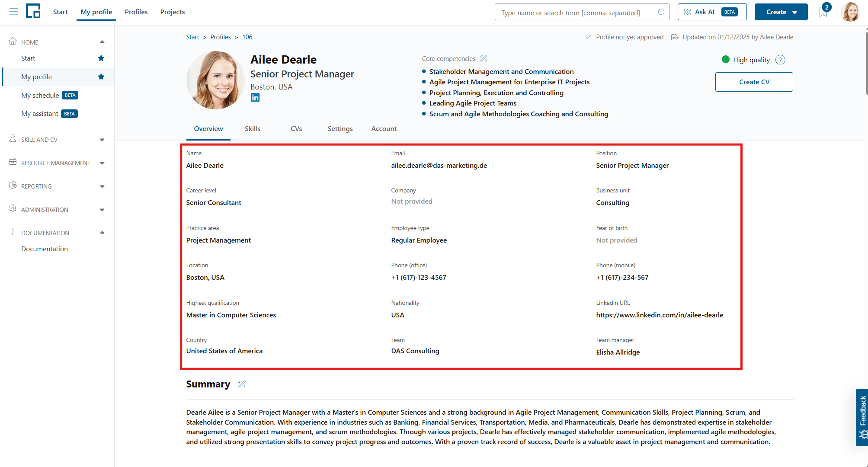This screenshot has height=467, width=868.
Task: Expand the ADMINISTRATION section
Action: 102,210
